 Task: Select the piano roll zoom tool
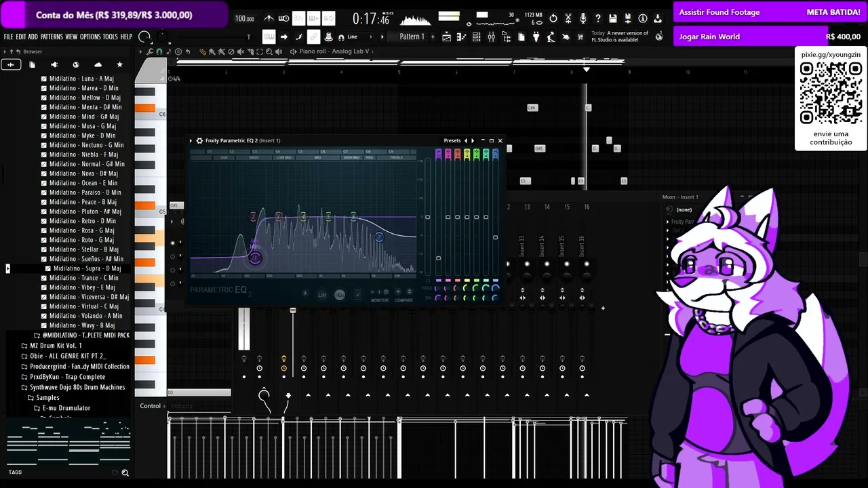pos(269,52)
